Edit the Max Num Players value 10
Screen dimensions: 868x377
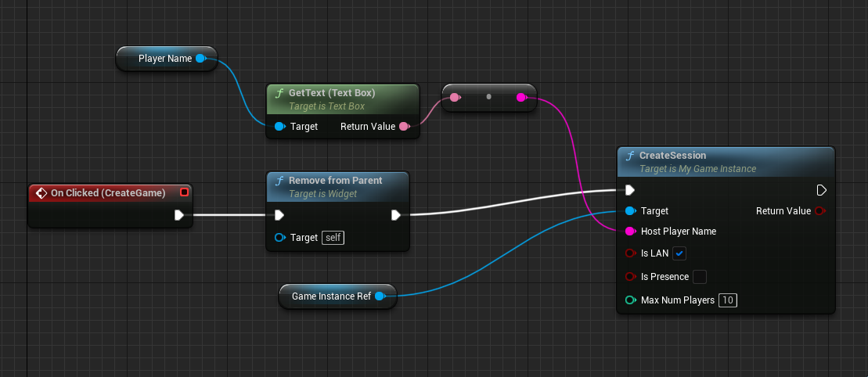(728, 300)
